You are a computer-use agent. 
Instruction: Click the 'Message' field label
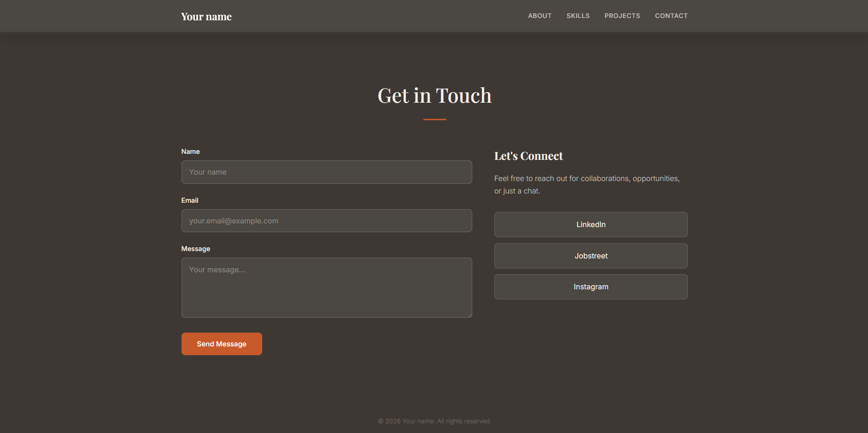[196, 249]
